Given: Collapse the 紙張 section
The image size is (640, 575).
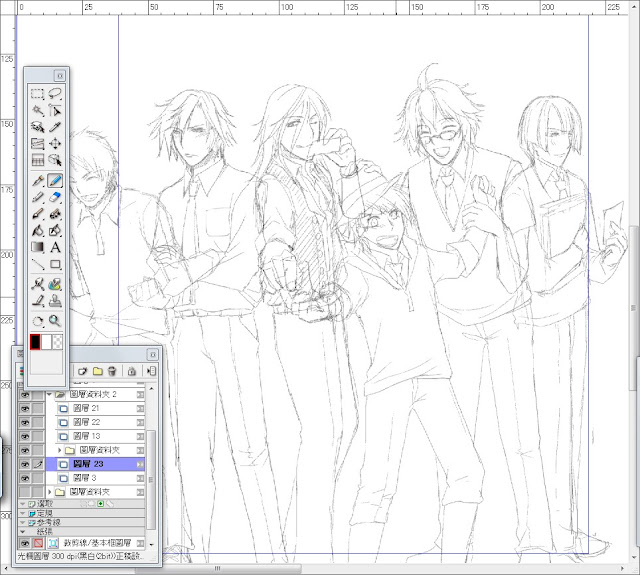Looking at the screenshot, I should [x=23, y=531].
